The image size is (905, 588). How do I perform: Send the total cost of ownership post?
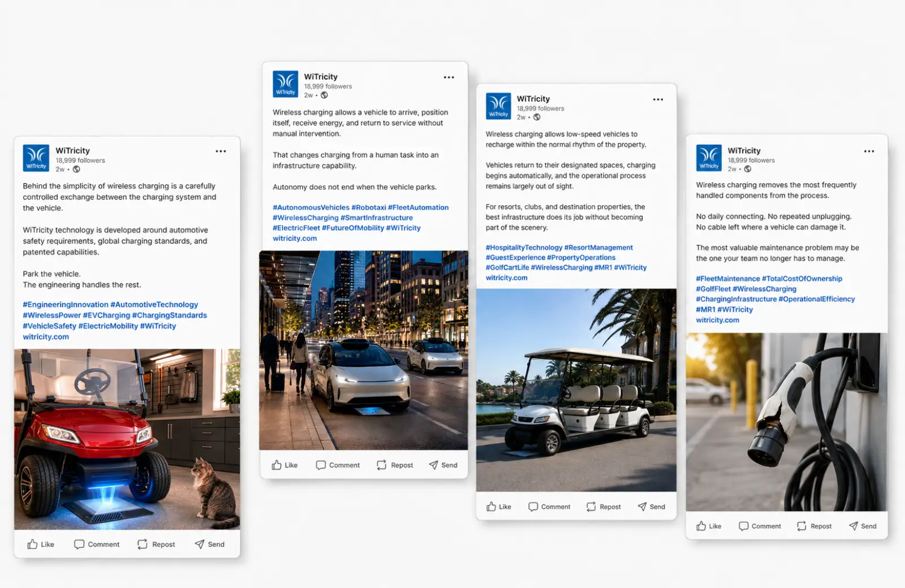(863, 526)
